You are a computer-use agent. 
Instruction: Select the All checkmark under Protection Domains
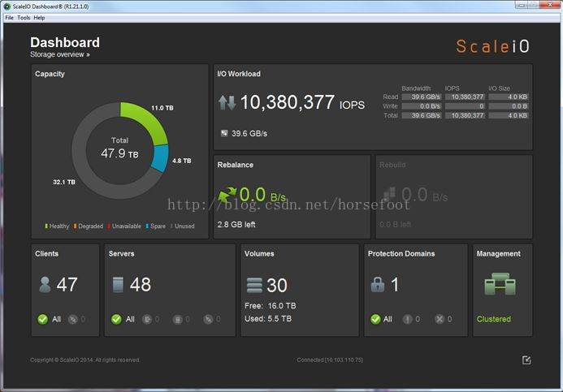pyautogui.click(x=376, y=319)
